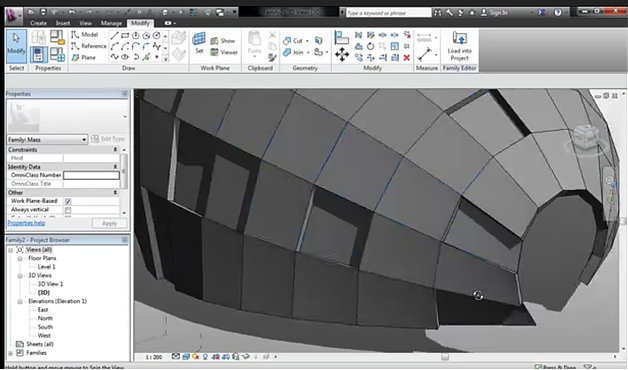This screenshot has width=628, height=370.
Task: Open the Manage ribbon tab
Action: [111, 23]
